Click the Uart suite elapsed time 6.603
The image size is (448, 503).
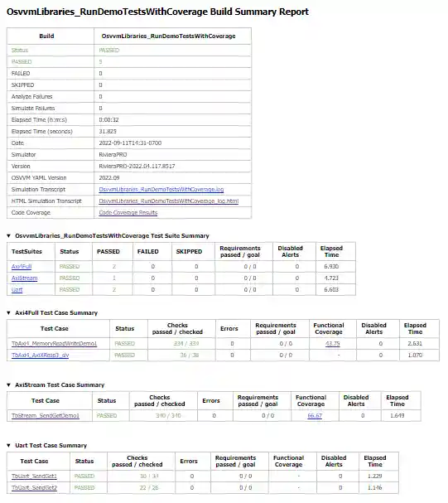(x=331, y=289)
